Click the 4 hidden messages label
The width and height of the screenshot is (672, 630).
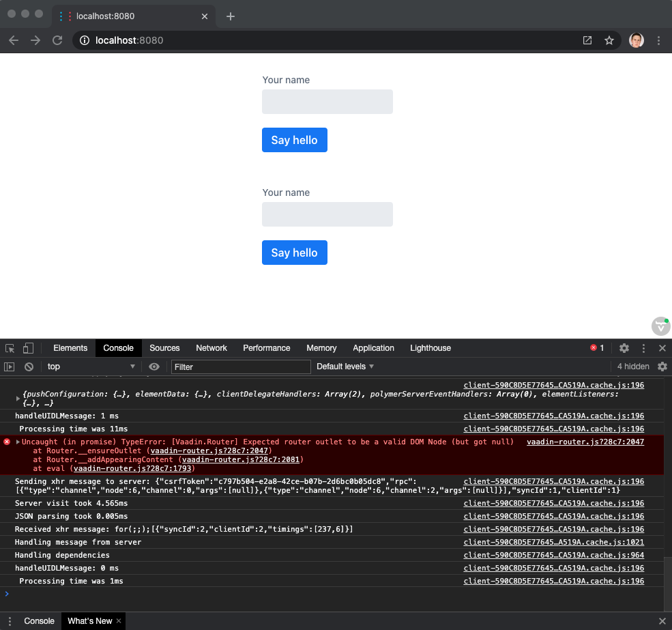pos(633,367)
